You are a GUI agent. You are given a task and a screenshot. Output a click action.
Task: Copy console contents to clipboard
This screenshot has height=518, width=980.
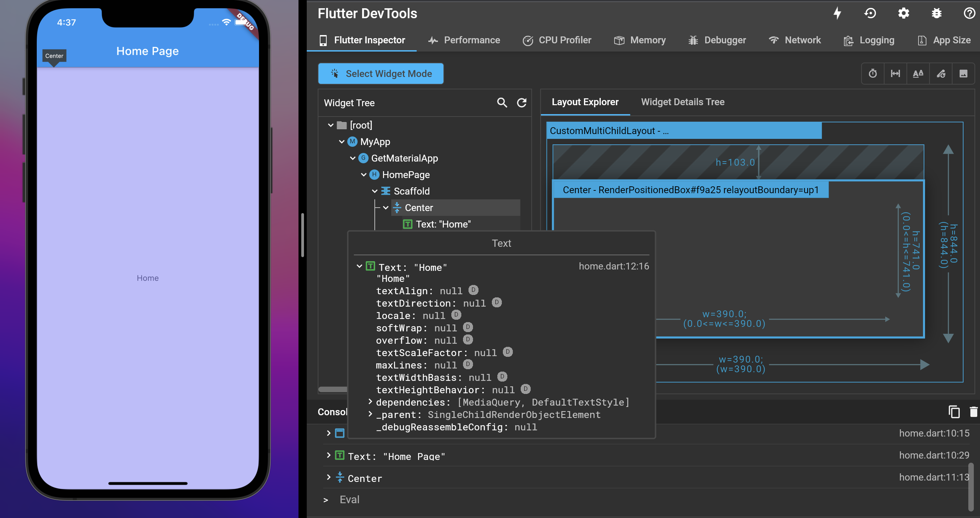click(x=954, y=412)
